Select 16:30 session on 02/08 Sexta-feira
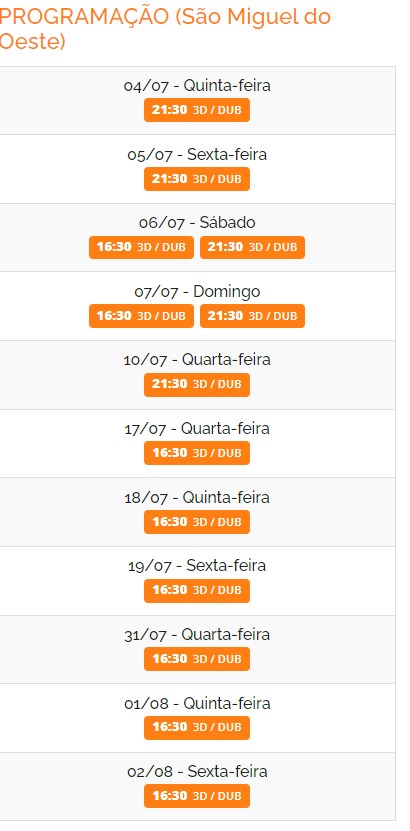The width and height of the screenshot is (410, 831). click(x=197, y=796)
